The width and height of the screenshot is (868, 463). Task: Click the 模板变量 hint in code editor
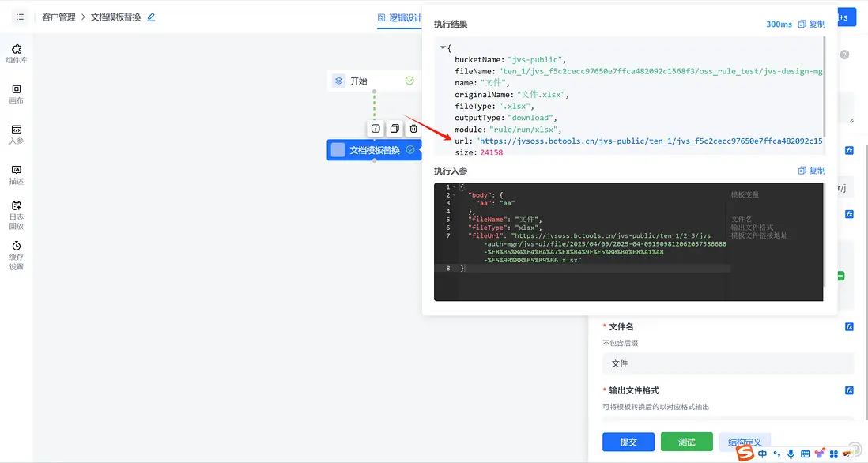click(745, 194)
